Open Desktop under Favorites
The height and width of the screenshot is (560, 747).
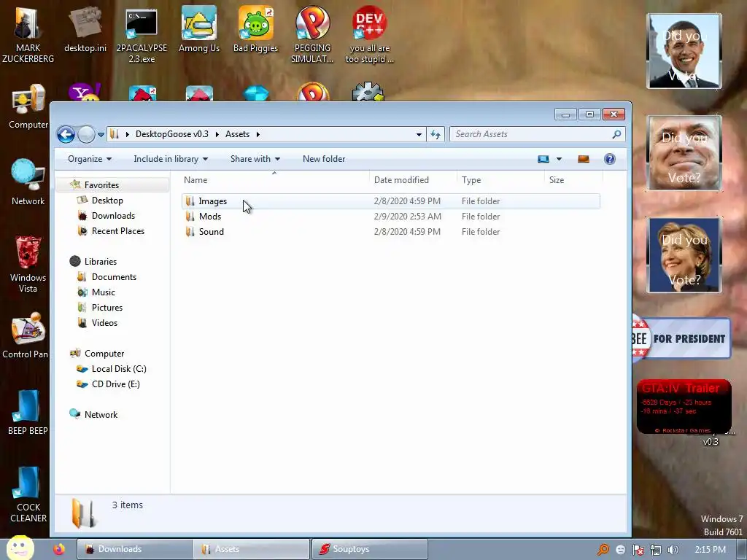click(107, 201)
